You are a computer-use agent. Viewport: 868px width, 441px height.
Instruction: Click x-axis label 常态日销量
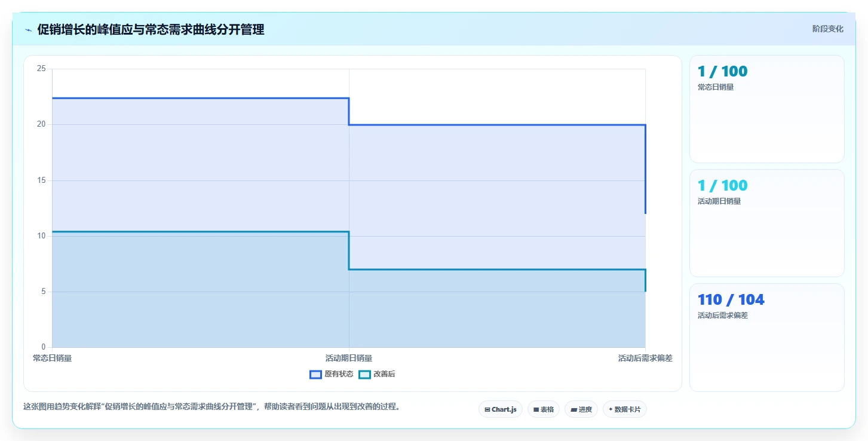(53, 358)
